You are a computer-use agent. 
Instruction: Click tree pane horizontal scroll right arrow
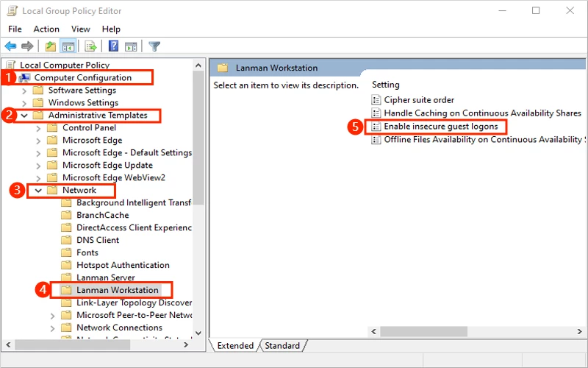(186, 344)
